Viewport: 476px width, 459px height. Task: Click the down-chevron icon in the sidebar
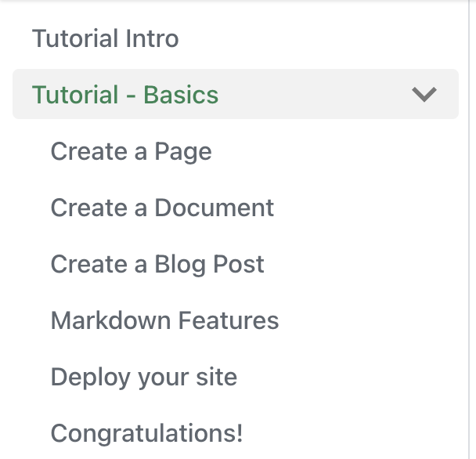pos(424,94)
